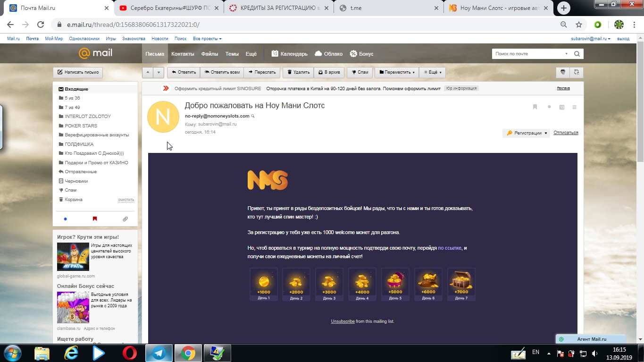The width and height of the screenshot is (644, 362).
Task: Click the print icon above the email
Action: pyautogui.click(x=562, y=72)
